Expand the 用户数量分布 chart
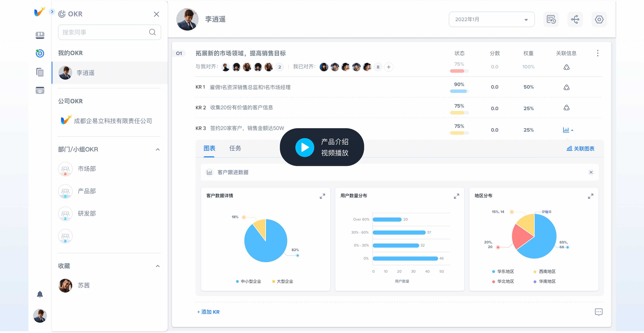This screenshot has width=644, height=333. 457,196
